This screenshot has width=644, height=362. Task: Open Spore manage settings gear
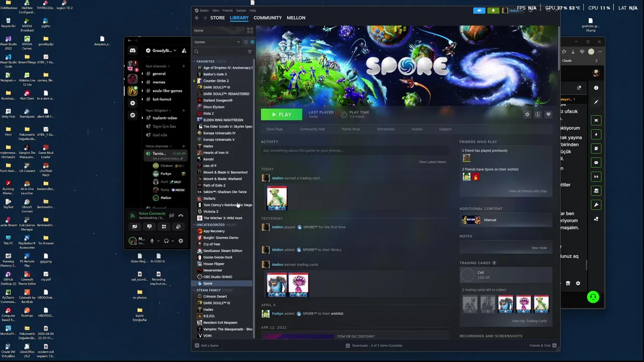coord(527,115)
